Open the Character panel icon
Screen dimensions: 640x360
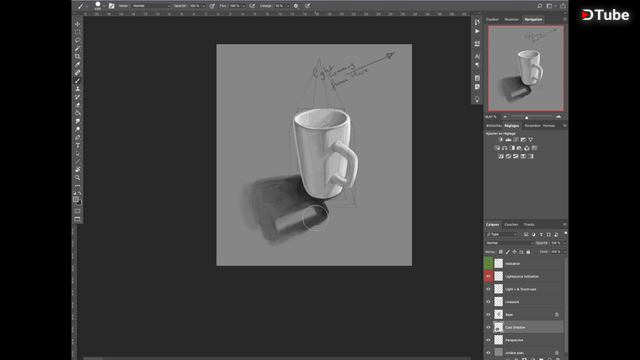[x=477, y=56]
